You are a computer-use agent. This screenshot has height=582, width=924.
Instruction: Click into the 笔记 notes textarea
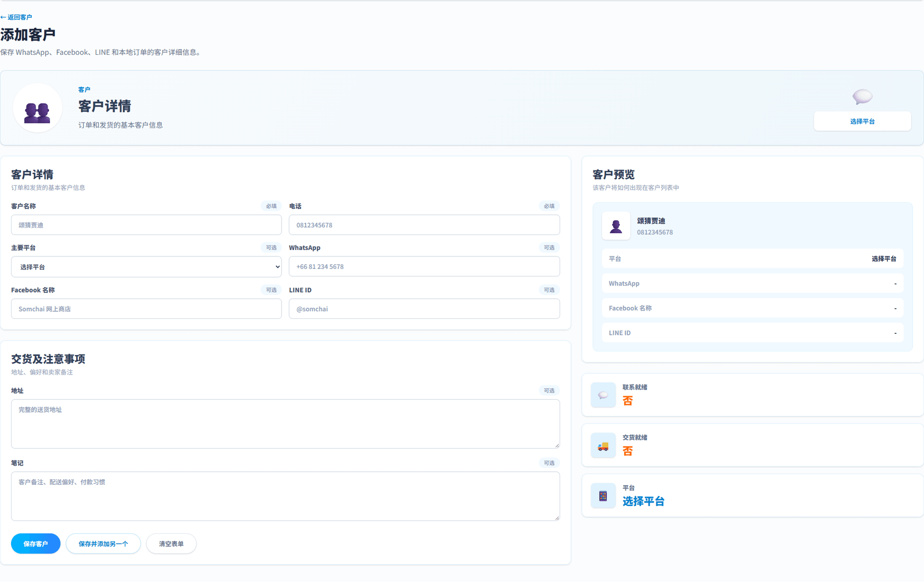click(285, 496)
